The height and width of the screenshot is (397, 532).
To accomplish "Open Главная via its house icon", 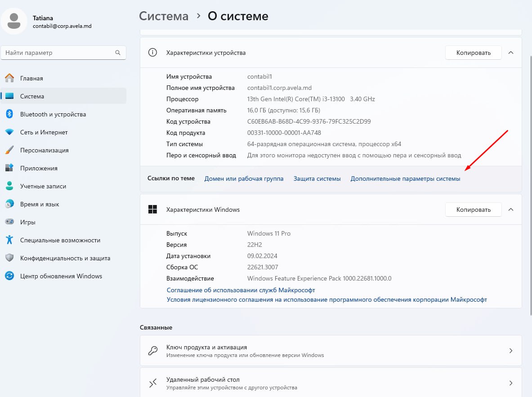I will pos(9,78).
